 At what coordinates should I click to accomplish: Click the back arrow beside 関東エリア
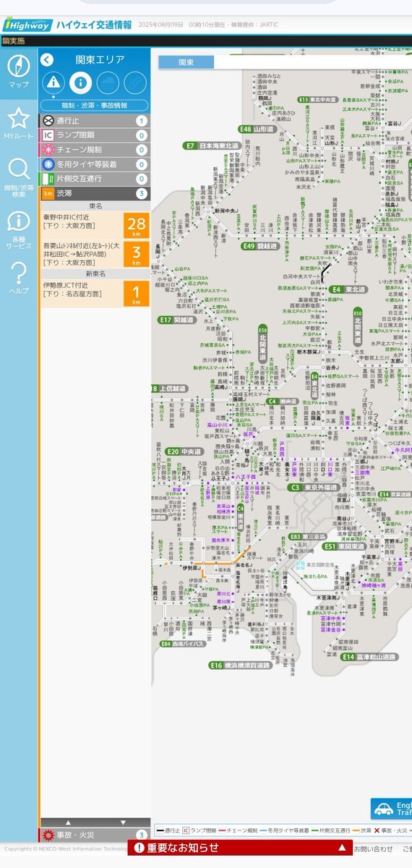click(x=47, y=60)
